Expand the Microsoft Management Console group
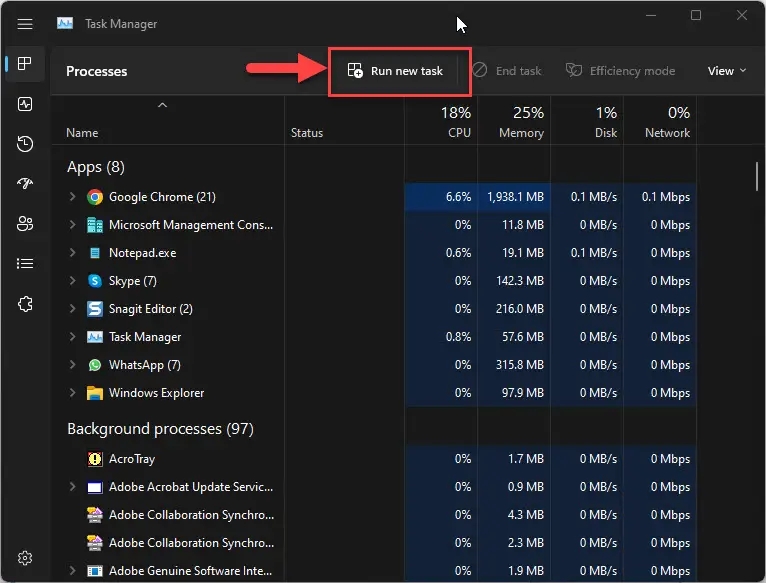 (x=72, y=225)
